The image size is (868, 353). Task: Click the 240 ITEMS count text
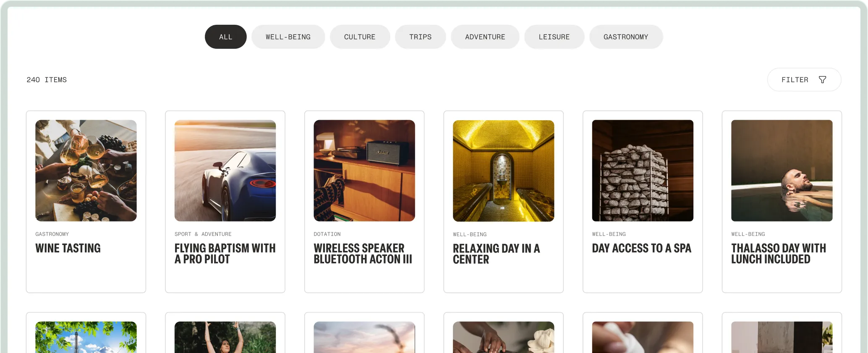click(47, 80)
